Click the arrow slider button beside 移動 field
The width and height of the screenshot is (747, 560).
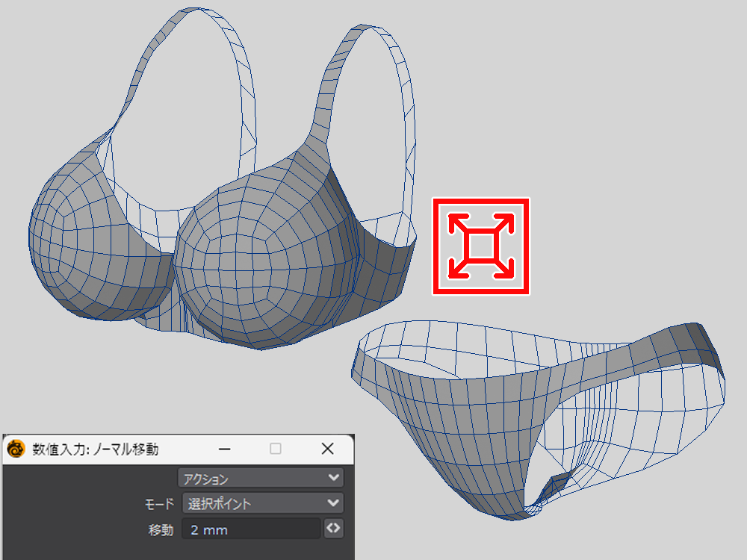(333, 529)
